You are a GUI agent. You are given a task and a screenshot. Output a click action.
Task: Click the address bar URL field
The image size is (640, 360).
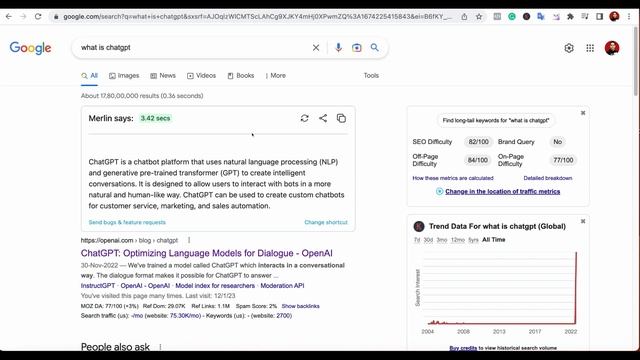point(257,17)
